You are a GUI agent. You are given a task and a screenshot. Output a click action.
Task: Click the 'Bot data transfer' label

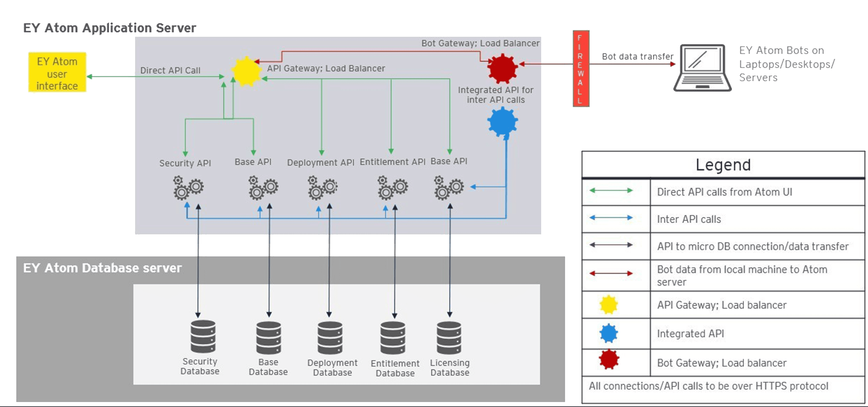pos(637,56)
